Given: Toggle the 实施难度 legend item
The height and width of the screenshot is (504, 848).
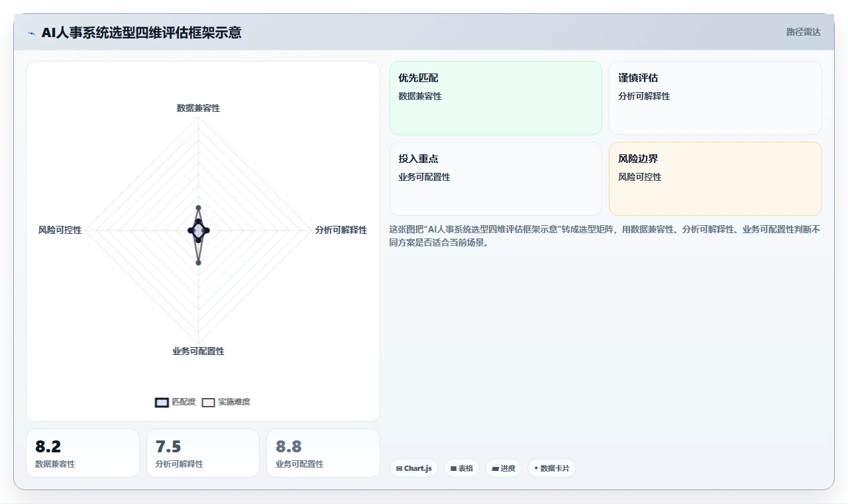Looking at the screenshot, I should point(226,402).
